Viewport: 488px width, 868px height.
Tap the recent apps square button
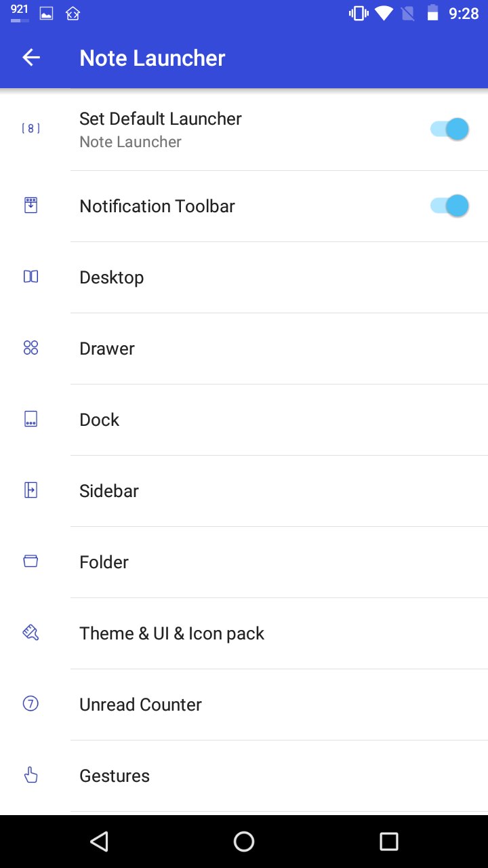388,842
